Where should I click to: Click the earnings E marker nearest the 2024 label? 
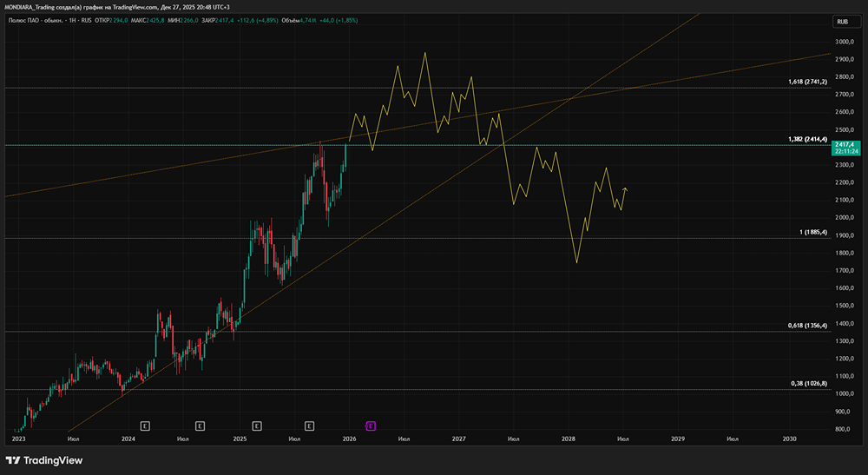(x=145, y=426)
